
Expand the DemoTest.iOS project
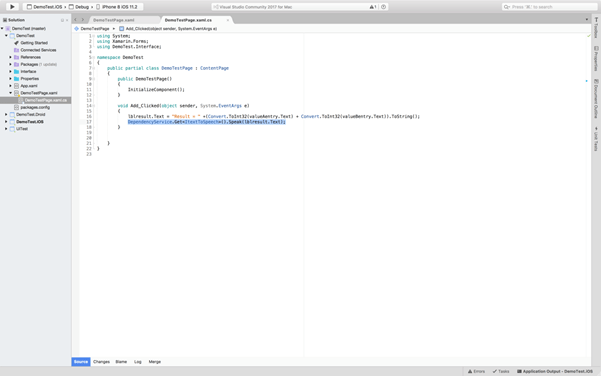coord(7,122)
